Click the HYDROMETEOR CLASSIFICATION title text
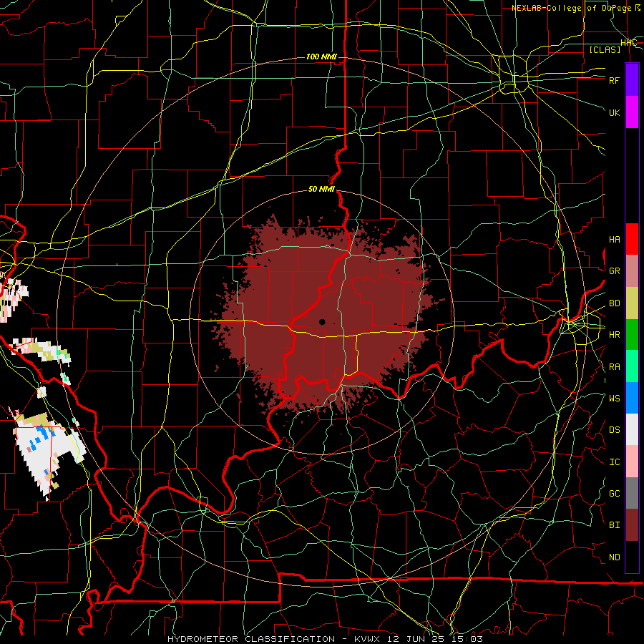The height and width of the screenshot is (644, 644). pyautogui.click(x=251, y=639)
